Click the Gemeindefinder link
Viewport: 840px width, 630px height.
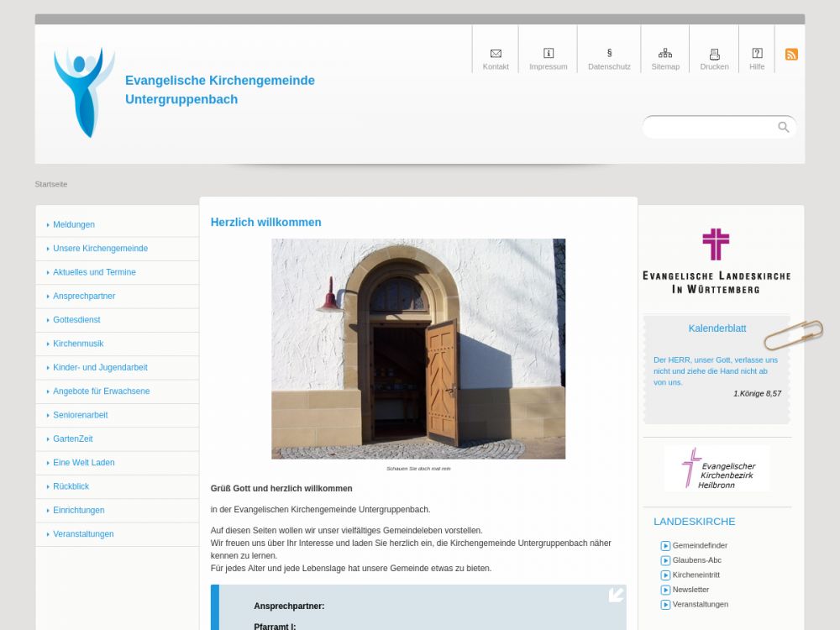coord(699,546)
